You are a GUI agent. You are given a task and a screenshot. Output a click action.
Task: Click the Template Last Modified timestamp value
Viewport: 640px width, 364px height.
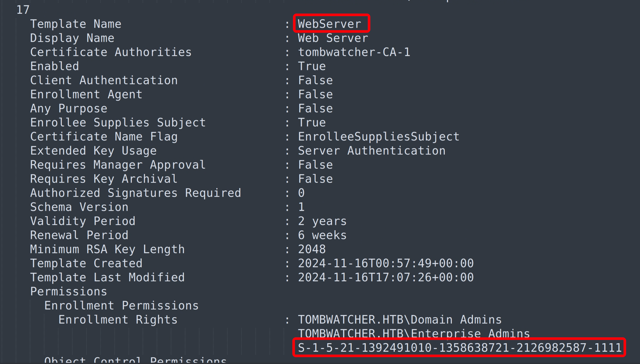pos(386,277)
